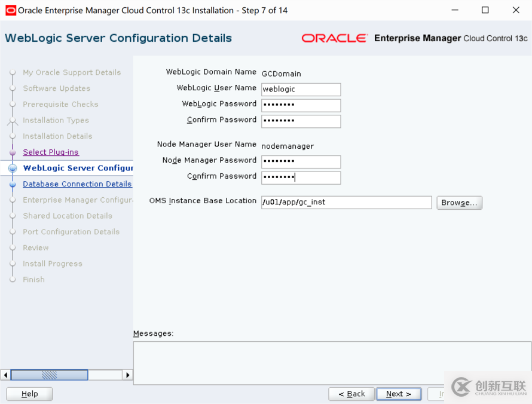The image size is (532, 404).
Task: Click the Oracle installer window icon
Action: (11, 10)
